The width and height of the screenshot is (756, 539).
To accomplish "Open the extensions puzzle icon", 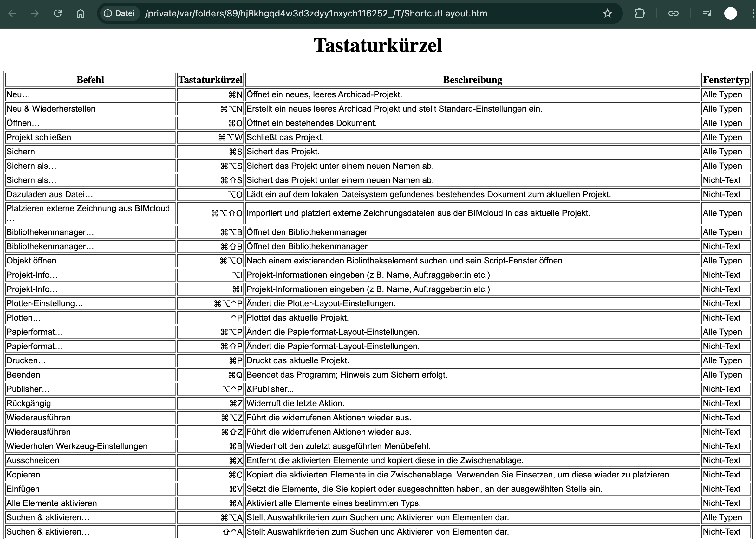I will coord(640,13).
